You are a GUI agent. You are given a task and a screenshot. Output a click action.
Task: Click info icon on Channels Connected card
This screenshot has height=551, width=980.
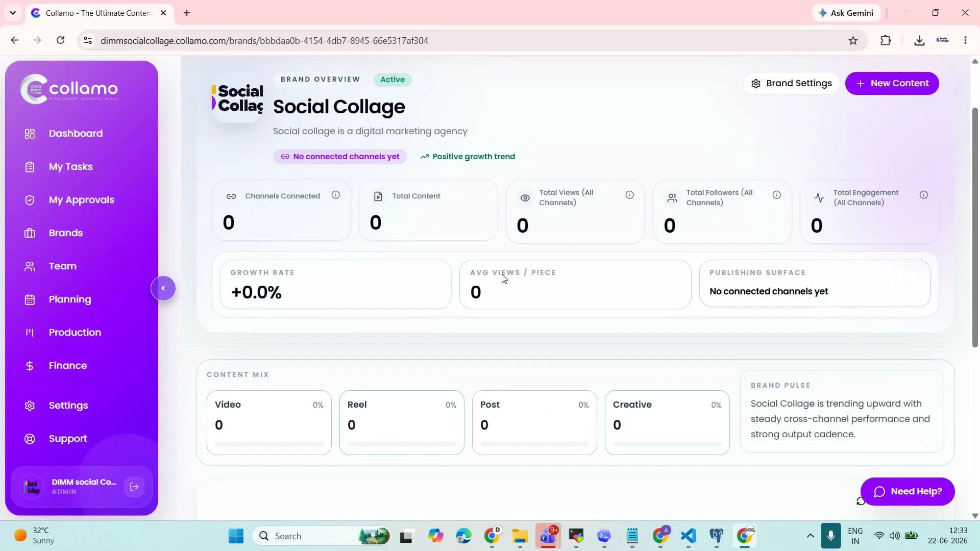click(336, 195)
